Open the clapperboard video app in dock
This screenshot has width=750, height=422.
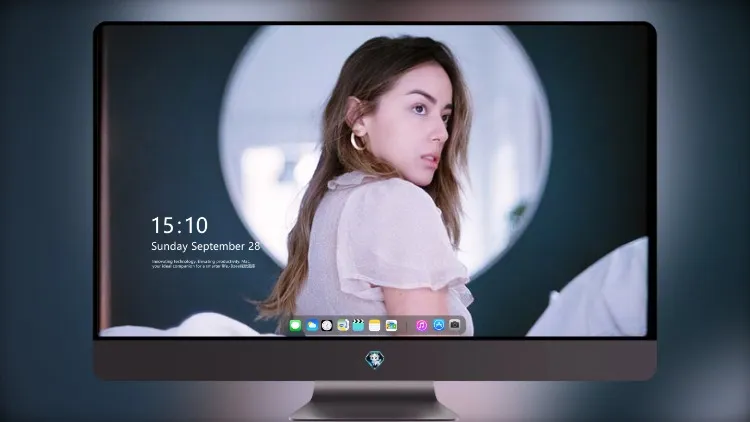click(x=358, y=325)
